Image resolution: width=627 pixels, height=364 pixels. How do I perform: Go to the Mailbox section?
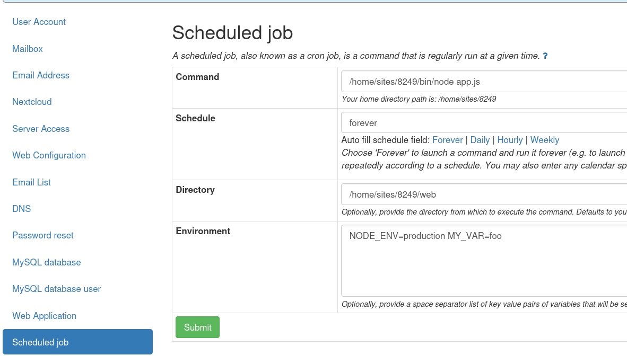click(x=27, y=49)
